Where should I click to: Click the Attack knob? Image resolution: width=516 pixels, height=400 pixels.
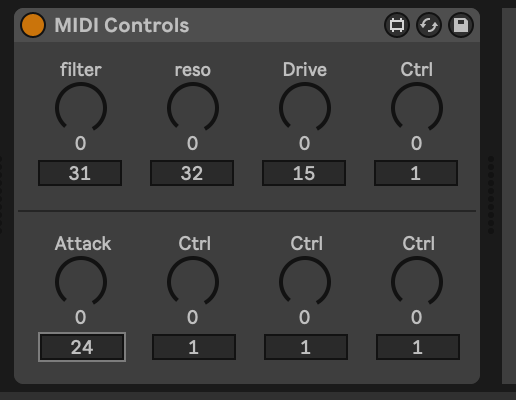81,281
